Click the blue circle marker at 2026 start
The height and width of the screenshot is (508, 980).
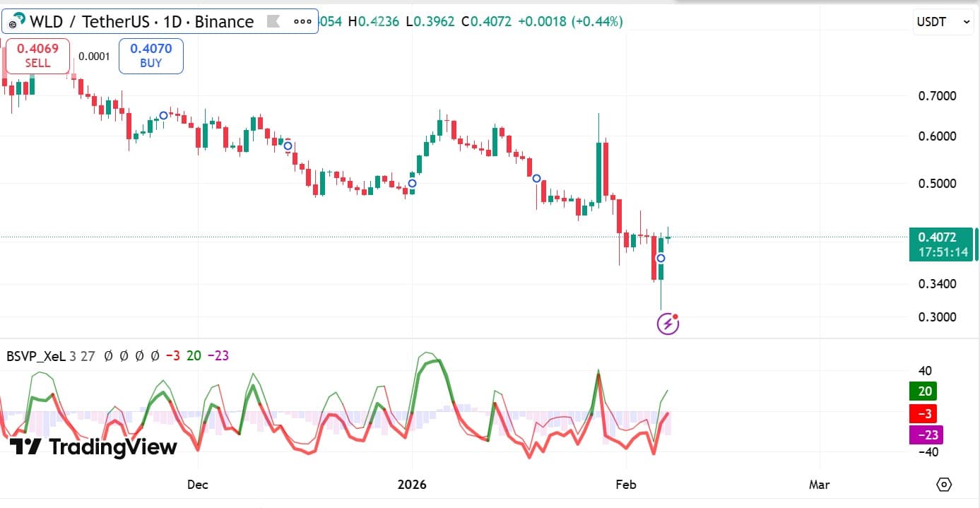click(x=412, y=183)
